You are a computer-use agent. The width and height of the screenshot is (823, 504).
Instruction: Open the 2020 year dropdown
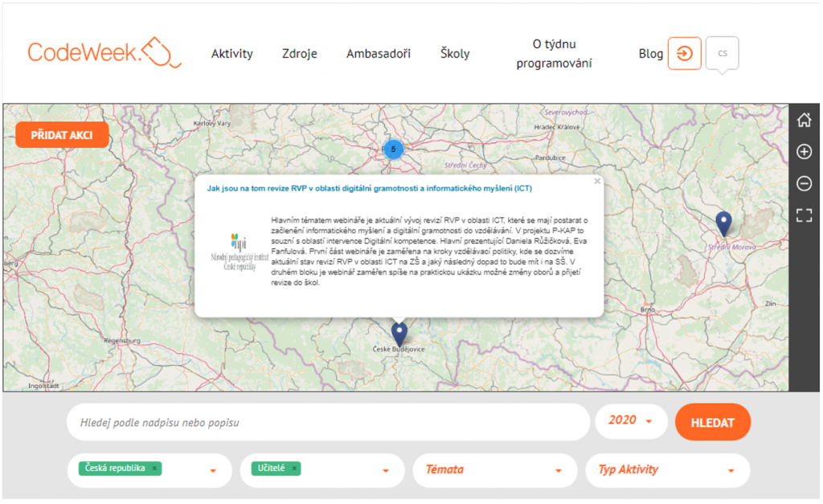pos(631,421)
